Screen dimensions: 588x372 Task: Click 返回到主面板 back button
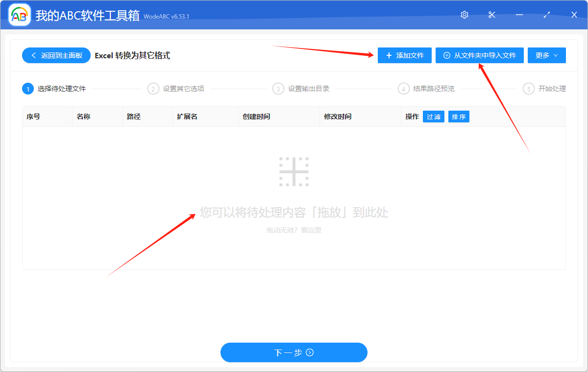(x=55, y=55)
